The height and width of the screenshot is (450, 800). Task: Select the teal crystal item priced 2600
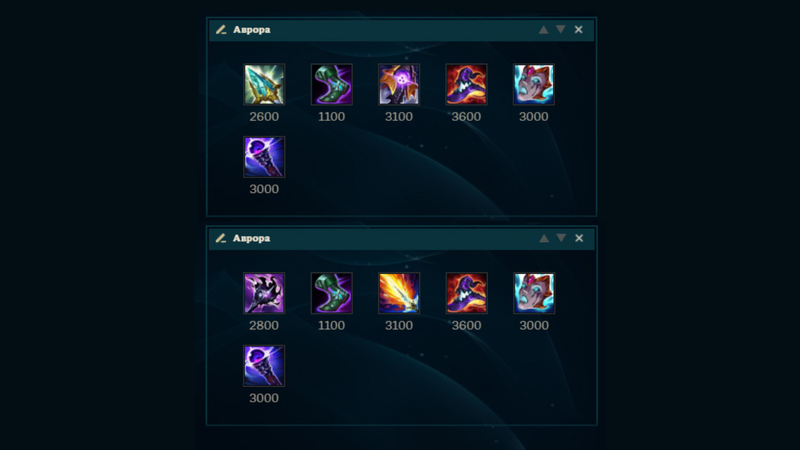click(264, 85)
